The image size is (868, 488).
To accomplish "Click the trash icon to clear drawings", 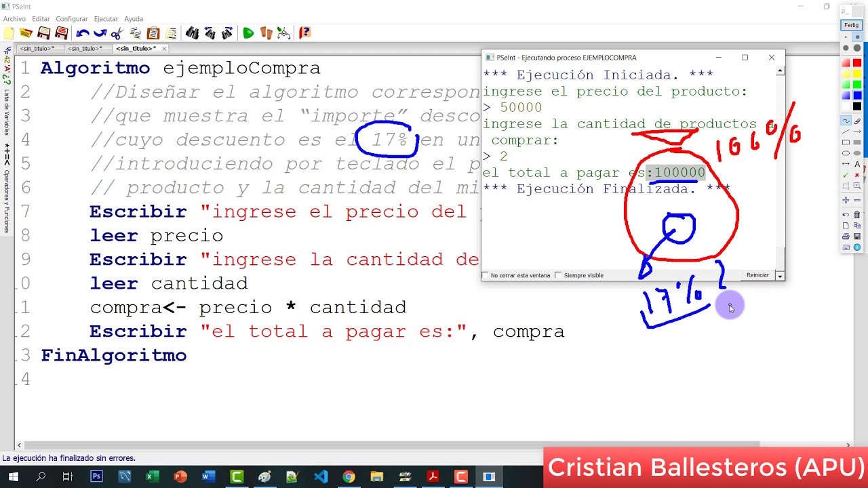I will 857,215.
